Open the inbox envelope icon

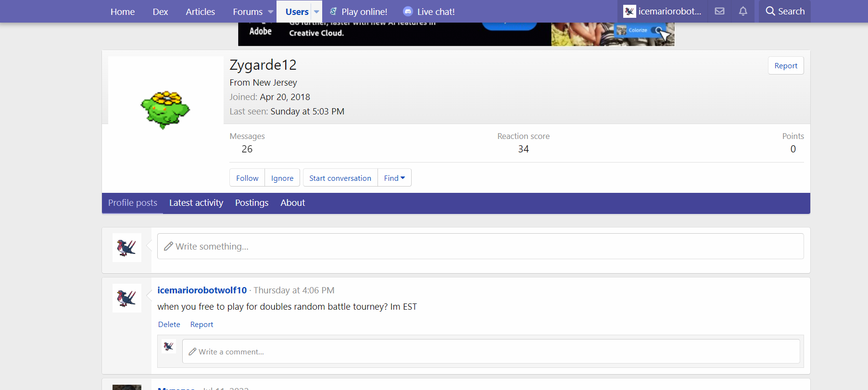click(x=719, y=11)
